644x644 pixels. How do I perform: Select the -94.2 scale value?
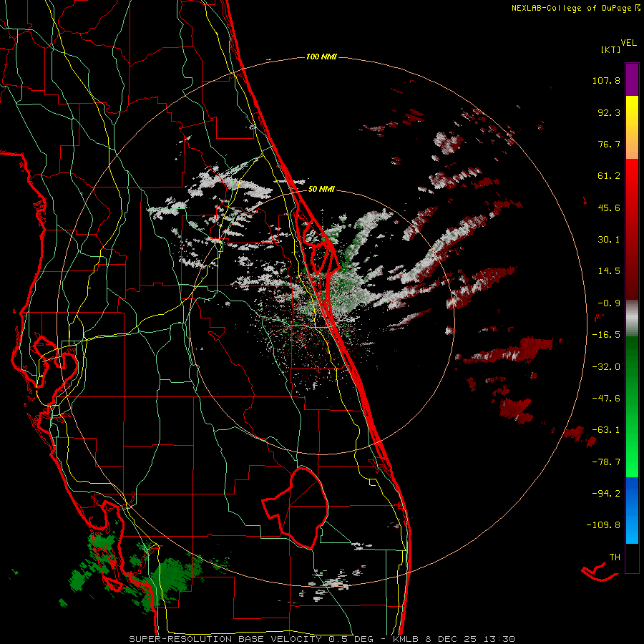606,494
